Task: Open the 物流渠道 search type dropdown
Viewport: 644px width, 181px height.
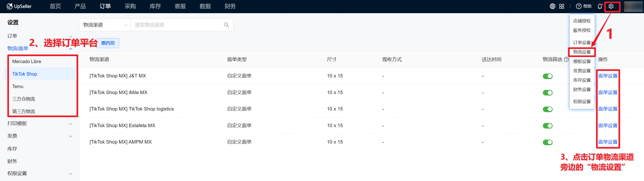Action: pyautogui.click(x=105, y=25)
